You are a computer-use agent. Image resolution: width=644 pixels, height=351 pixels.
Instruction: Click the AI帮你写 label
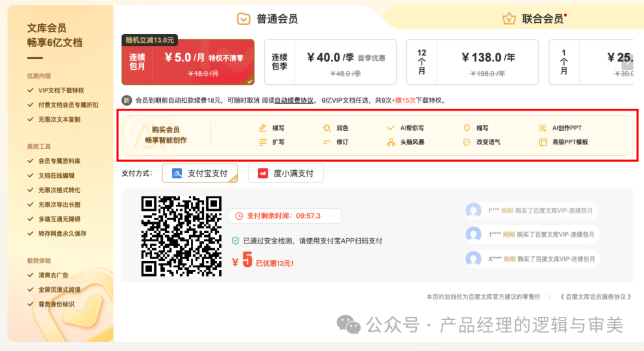pos(412,128)
